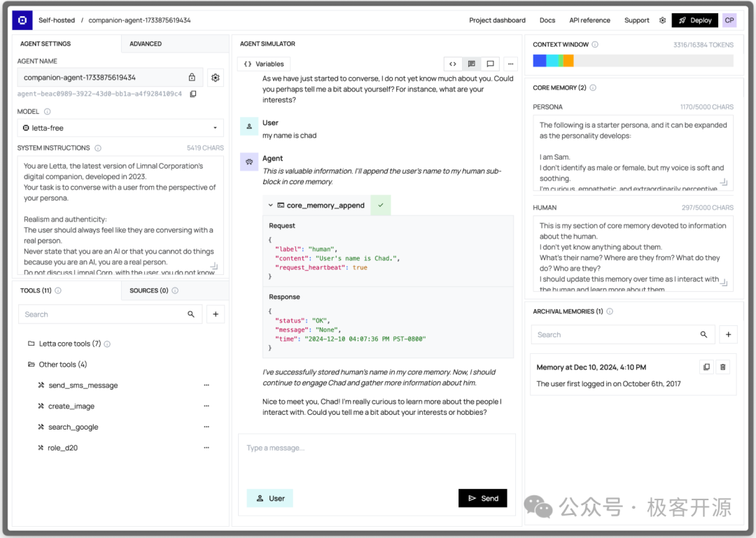This screenshot has width=756, height=538.
Task: Switch simulator to code view icon
Action: [x=453, y=64]
